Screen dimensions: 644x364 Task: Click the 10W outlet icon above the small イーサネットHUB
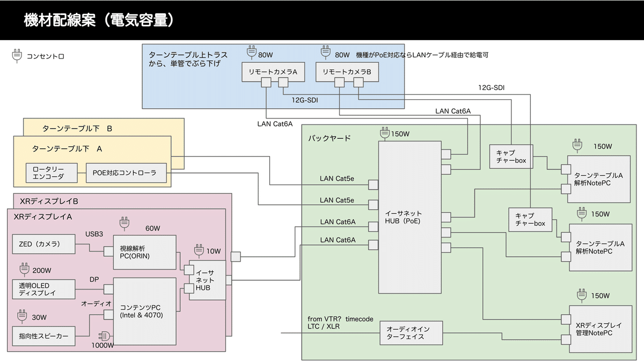(x=199, y=250)
